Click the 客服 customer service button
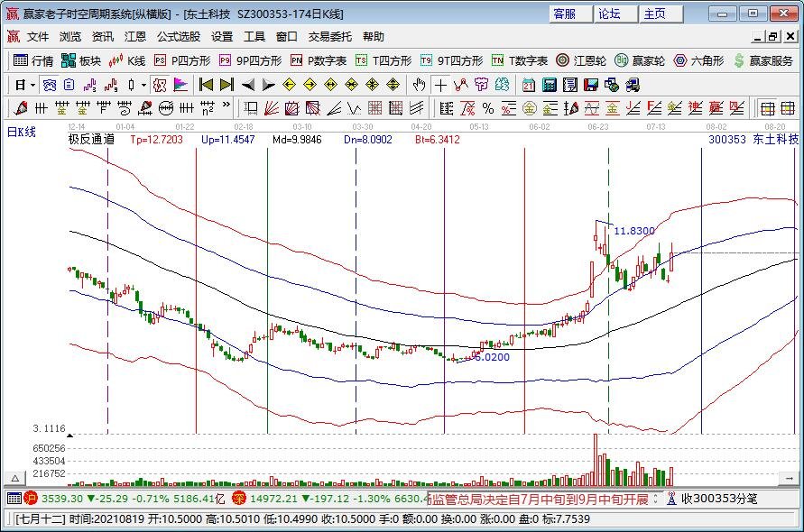This screenshot has height=532, width=804. click(x=570, y=14)
